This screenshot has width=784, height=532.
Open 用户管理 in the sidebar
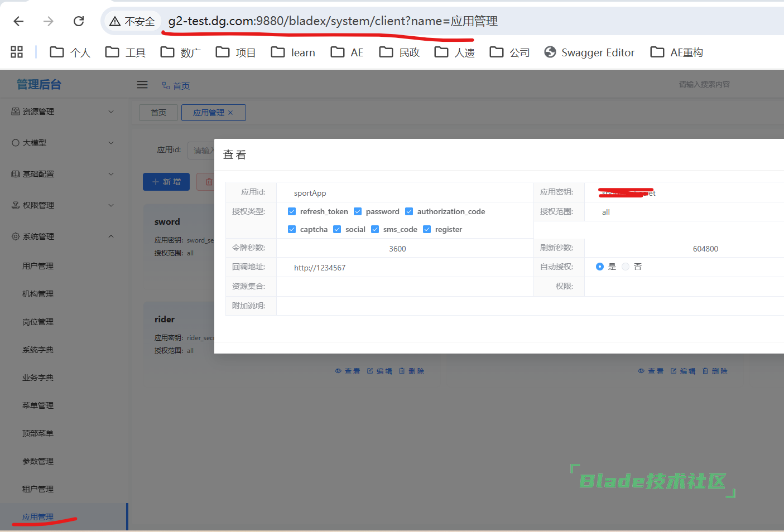coord(38,266)
